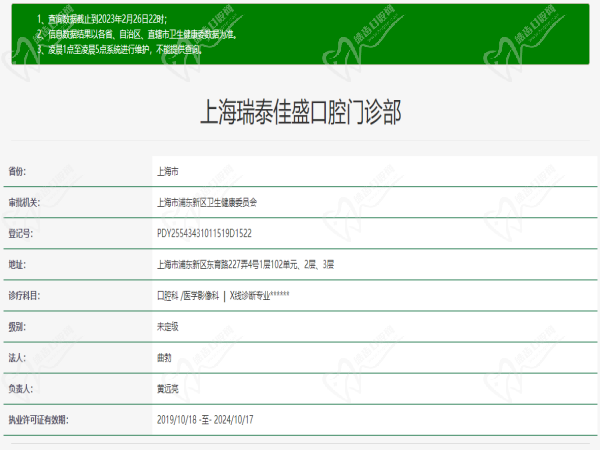Select the 地址 row label
Image resolution: width=600 pixels, height=450 pixels.
(x=16, y=264)
